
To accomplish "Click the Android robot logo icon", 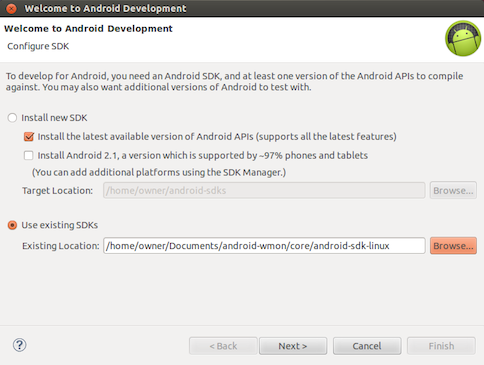I will coord(463,38).
